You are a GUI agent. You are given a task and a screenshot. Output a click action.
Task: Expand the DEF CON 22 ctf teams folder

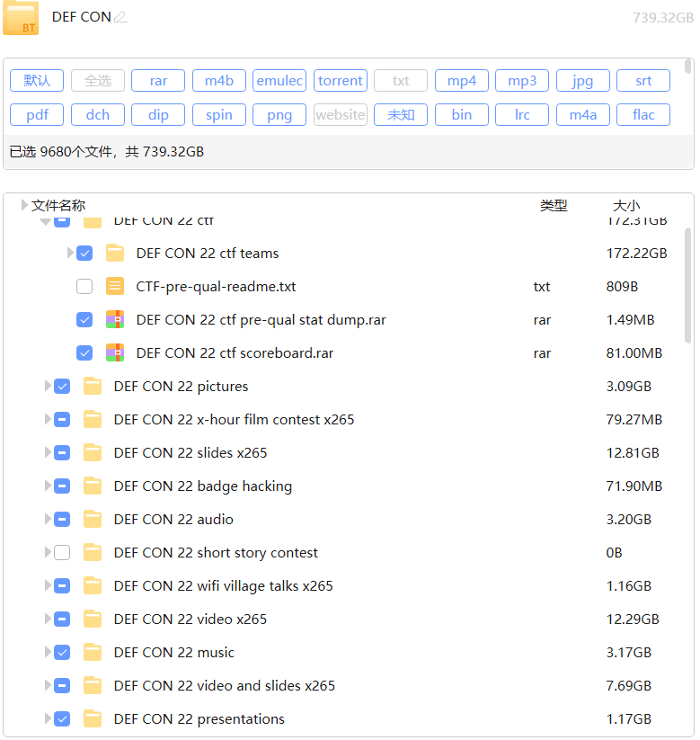pos(70,253)
